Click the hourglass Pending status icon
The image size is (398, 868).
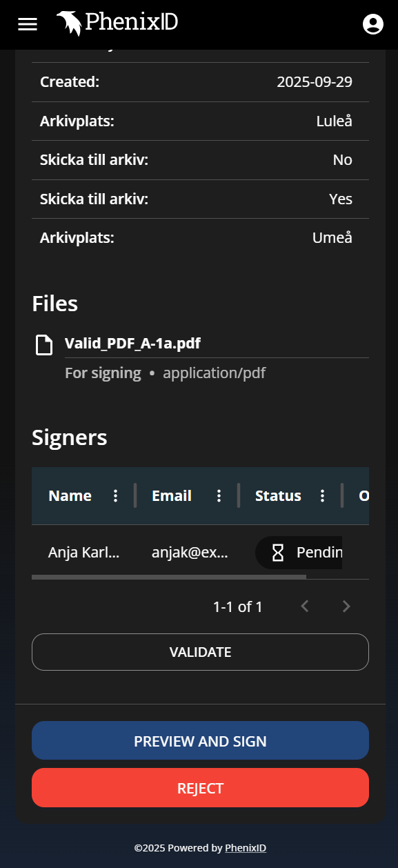(x=278, y=553)
